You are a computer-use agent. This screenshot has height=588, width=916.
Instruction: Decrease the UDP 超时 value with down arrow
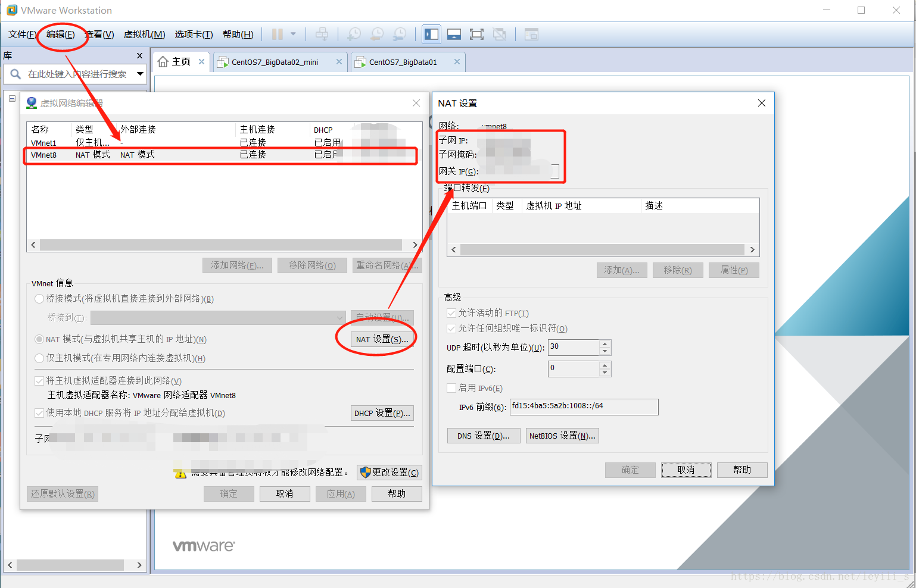(x=605, y=351)
